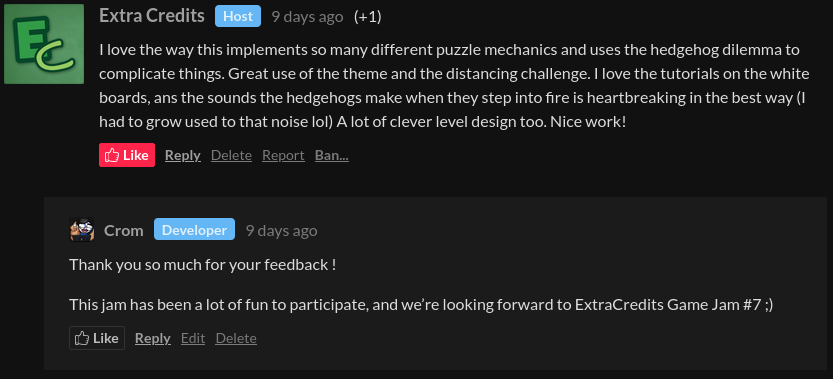The height and width of the screenshot is (379, 833).
Task: Click the thumbs-up icon on Crom's reply
Action: pyautogui.click(x=82, y=338)
